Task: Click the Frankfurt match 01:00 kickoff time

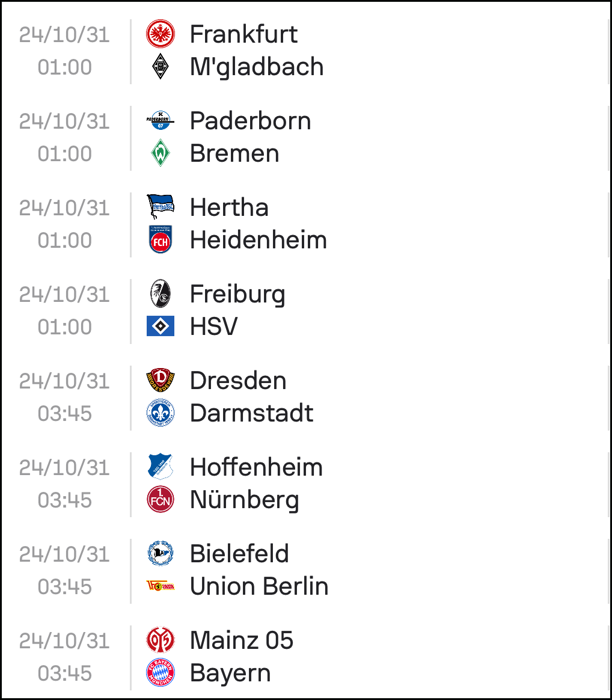Action: coord(65,67)
